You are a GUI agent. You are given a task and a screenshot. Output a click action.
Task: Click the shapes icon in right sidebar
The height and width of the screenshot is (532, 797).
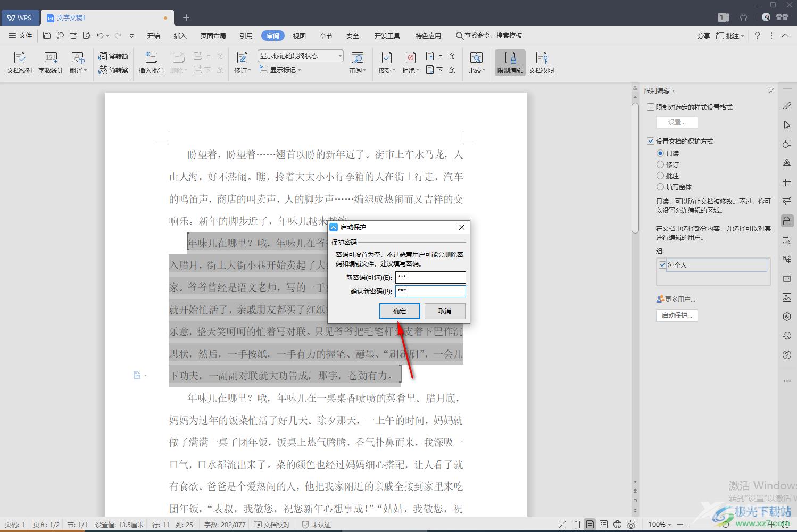(787, 144)
